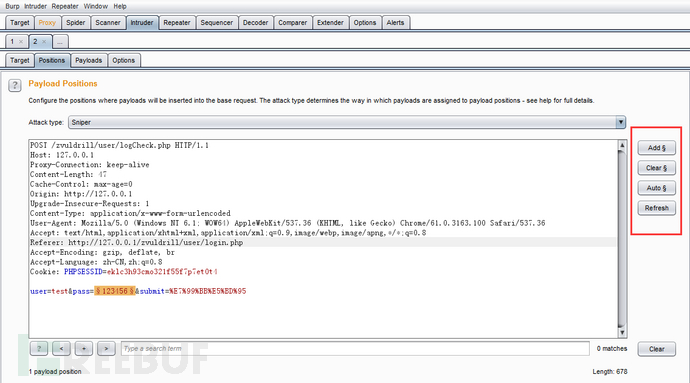Click the Refresh button
This screenshot has height=383, width=690.
click(657, 208)
